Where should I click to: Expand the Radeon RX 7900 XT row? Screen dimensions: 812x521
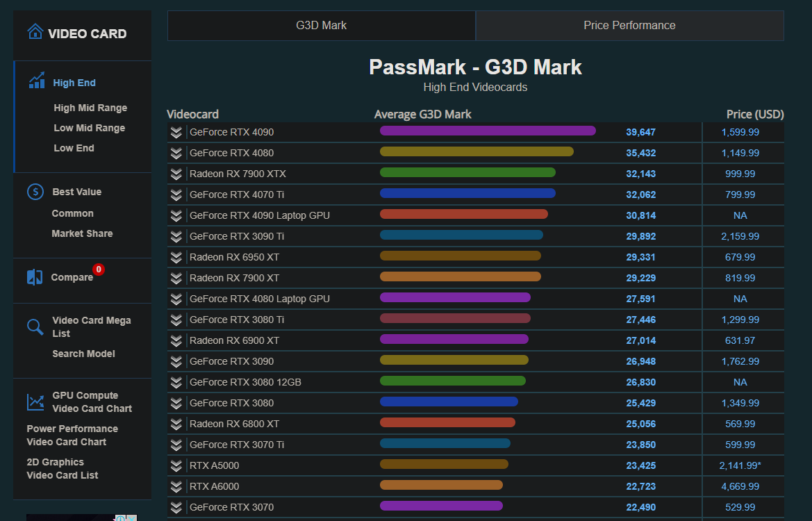coord(176,278)
